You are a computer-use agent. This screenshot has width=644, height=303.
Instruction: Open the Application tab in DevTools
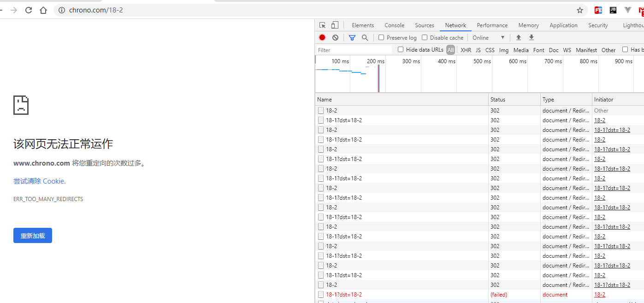click(563, 25)
